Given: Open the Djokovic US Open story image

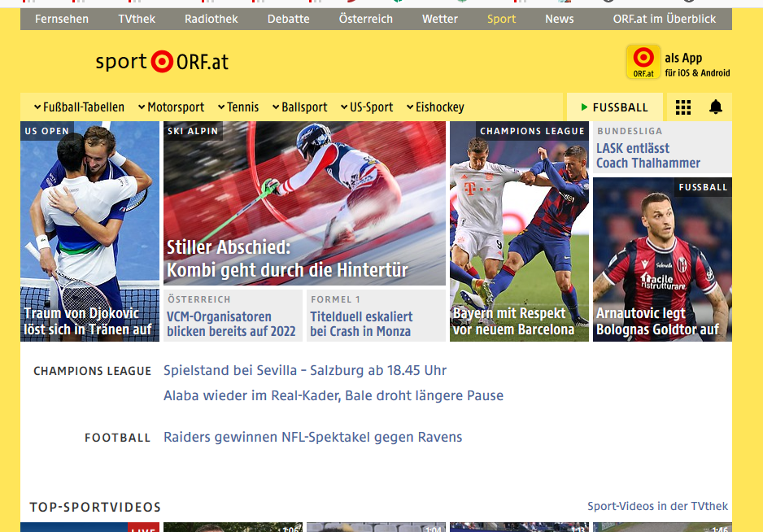Looking at the screenshot, I should (90, 231).
